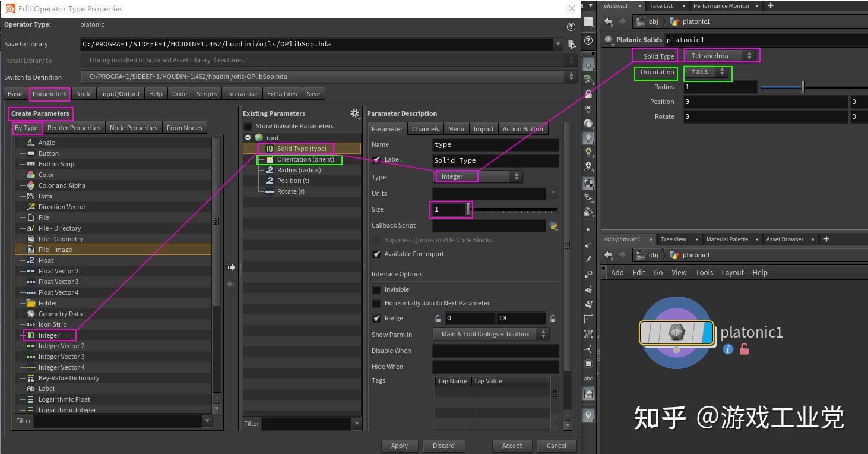Enable the Invisible interface option

coord(376,289)
